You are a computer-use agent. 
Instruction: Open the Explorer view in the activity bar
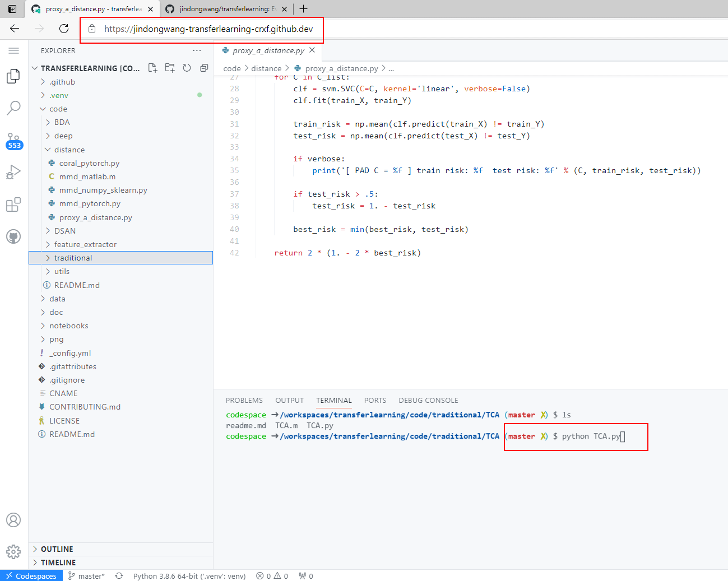[x=13, y=76]
